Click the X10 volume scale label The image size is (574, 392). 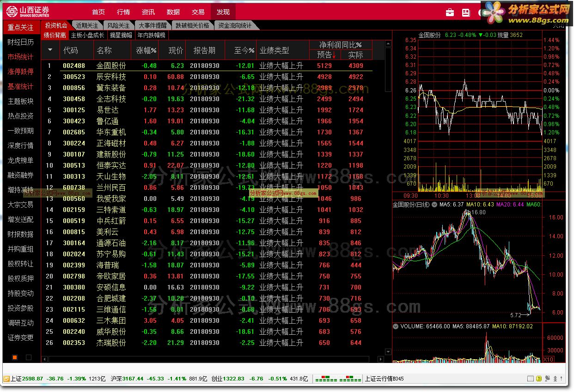(548, 359)
